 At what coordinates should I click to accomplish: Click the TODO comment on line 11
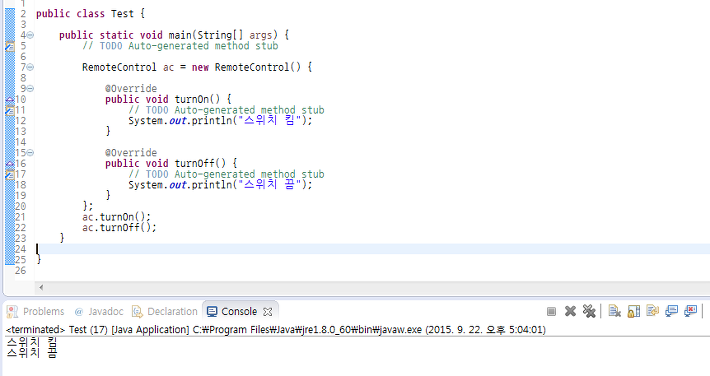(x=226, y=110)
